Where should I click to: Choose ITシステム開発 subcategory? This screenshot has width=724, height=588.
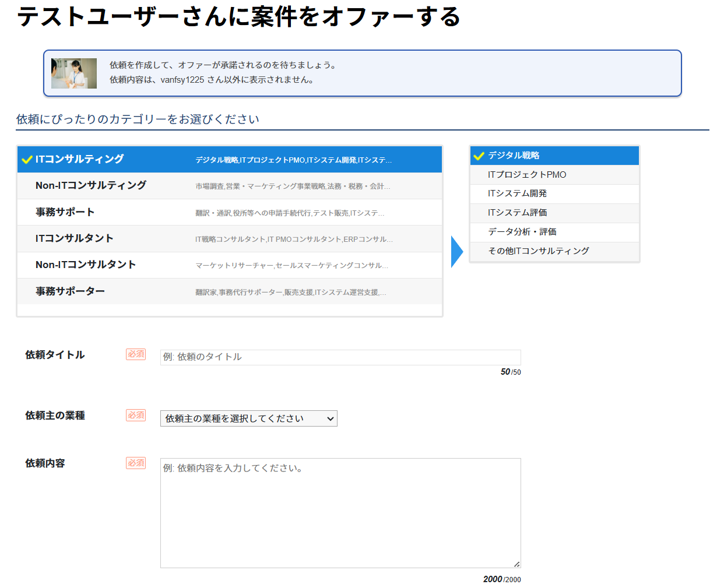pos(554,193)
